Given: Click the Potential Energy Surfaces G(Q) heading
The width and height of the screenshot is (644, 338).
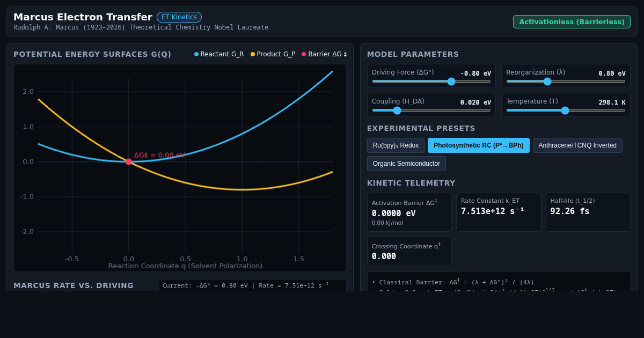Looking at the screenshot, I should click(92, 54).
